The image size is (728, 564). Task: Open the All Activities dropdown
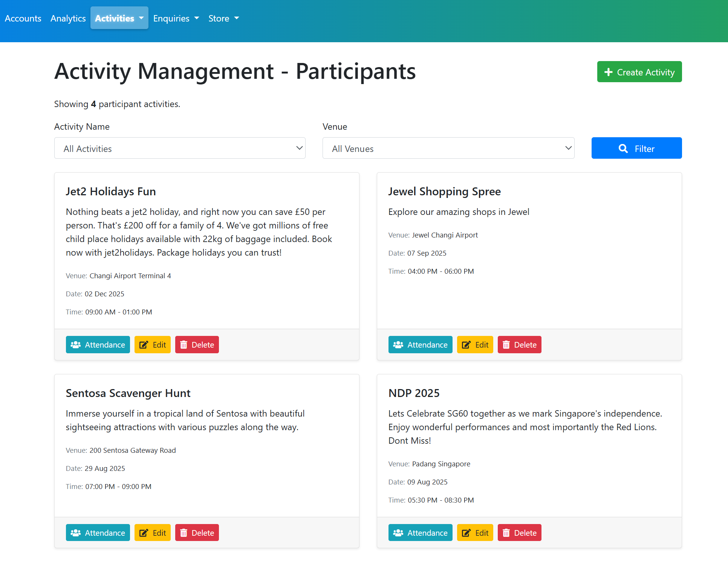click(180, 148)
